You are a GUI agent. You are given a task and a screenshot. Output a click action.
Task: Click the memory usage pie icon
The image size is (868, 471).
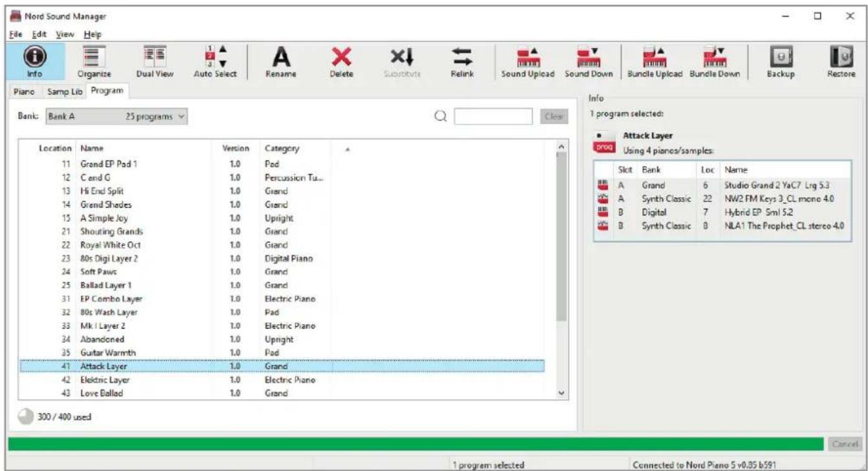coord(25,416)
